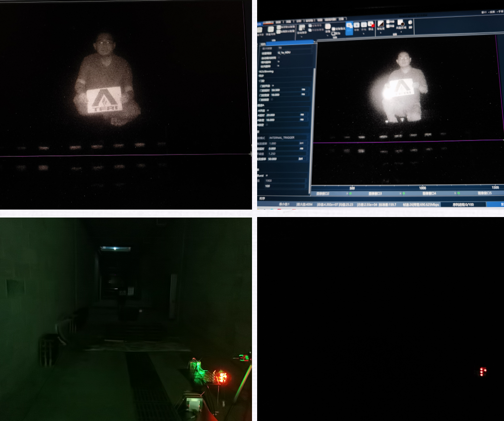Click the region of interest icon
The width and height of the screenshot is (504, 421).
point(401,24)
